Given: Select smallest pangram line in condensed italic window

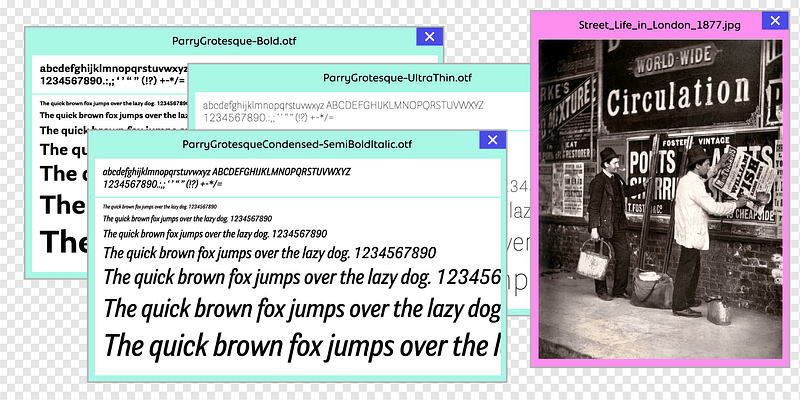Looking at the screenshot, I should [x=159, y=205].
